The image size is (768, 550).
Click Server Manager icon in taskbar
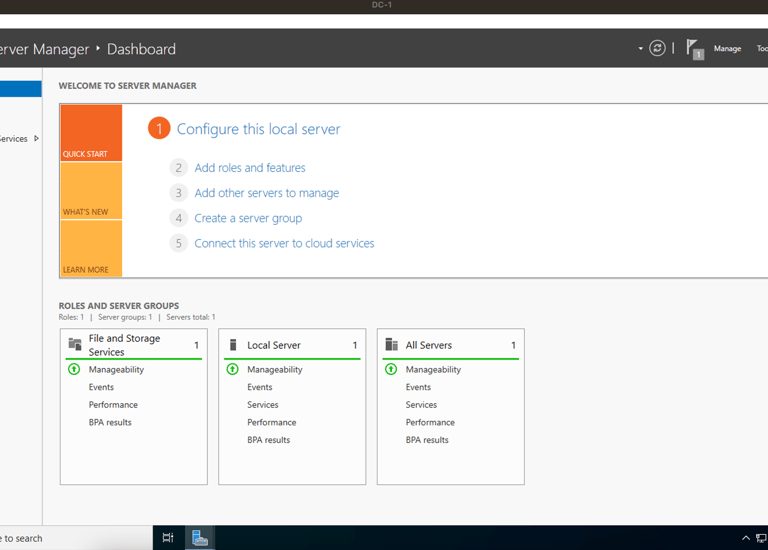[199, 538]
